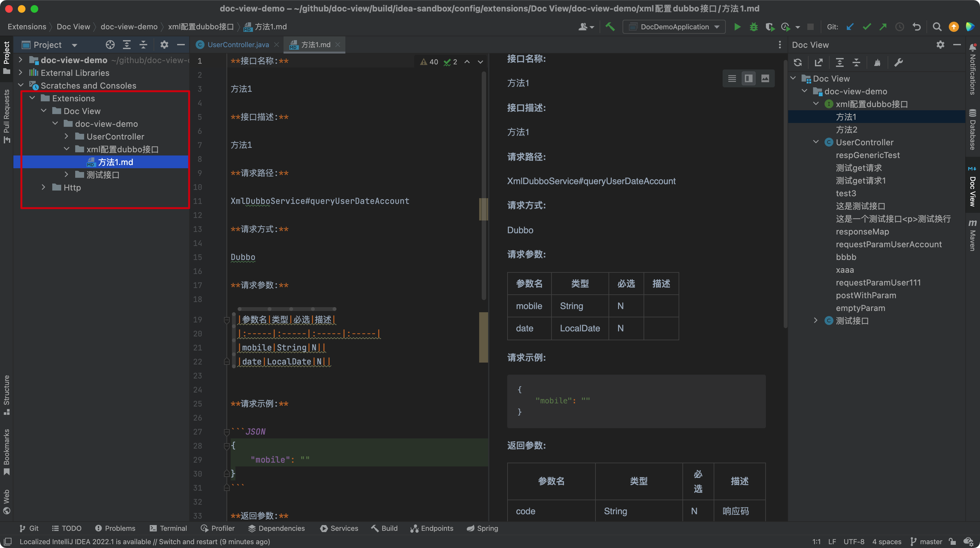The image size is (980, 548).
Task: Switch markdown view to editor only
Action: 732,78
